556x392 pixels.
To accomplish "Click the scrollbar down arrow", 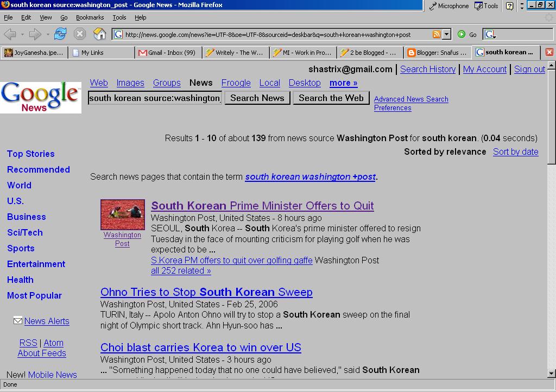I will (x=552, y=373).
